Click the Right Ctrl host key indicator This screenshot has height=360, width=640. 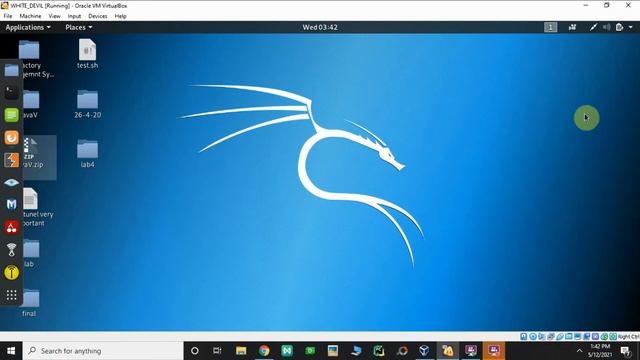[x=629, y=336]
